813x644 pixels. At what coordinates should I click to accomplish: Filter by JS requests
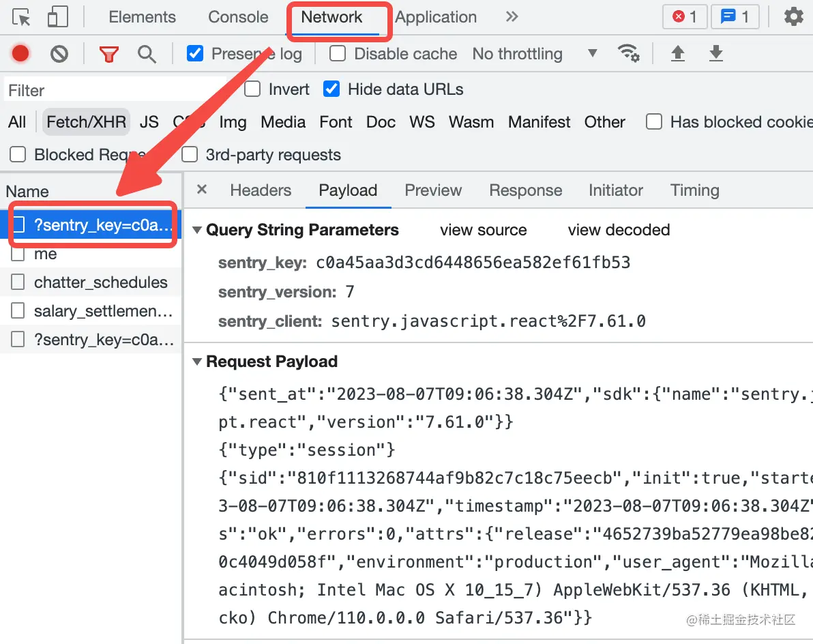pos(149,122)
